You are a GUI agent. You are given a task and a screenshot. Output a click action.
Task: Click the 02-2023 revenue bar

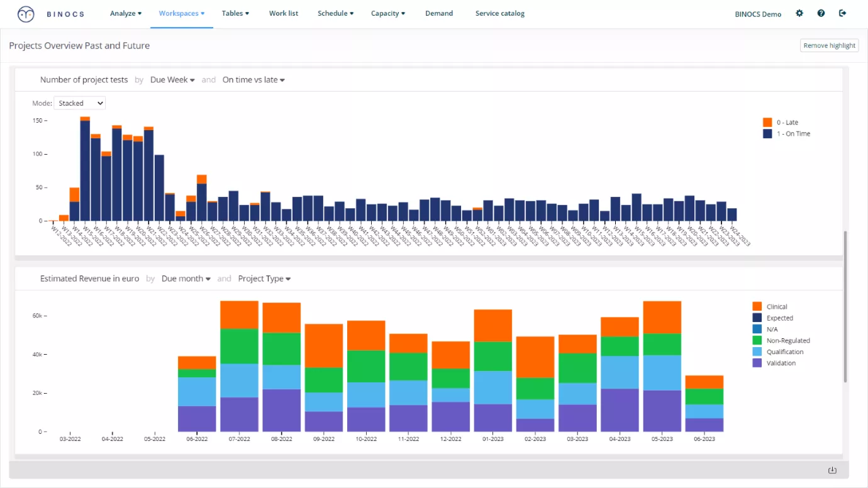[x=535, y=384]
